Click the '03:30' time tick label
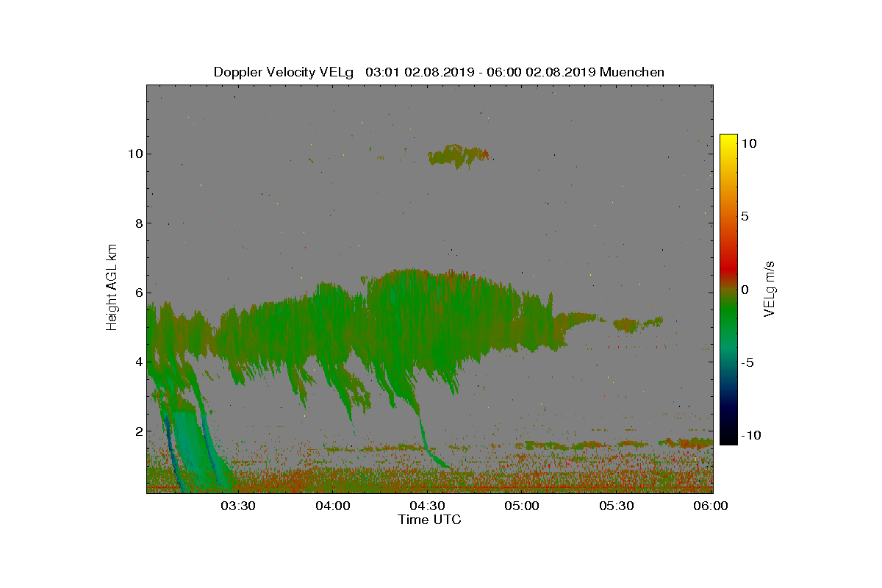 click(238, 506)
